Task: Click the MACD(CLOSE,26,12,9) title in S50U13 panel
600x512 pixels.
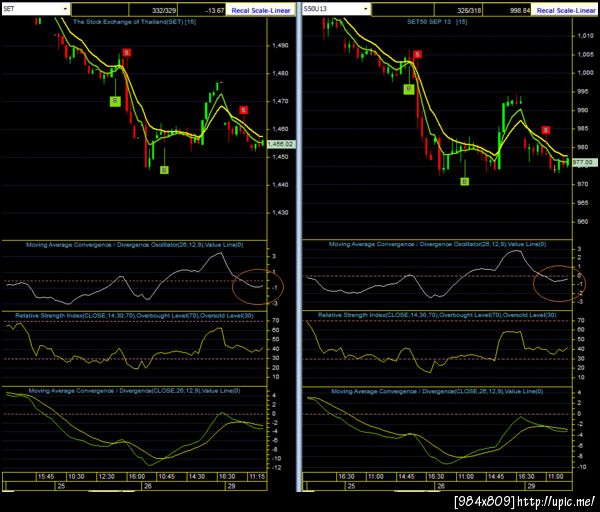Action: click(x=437, y=391)
